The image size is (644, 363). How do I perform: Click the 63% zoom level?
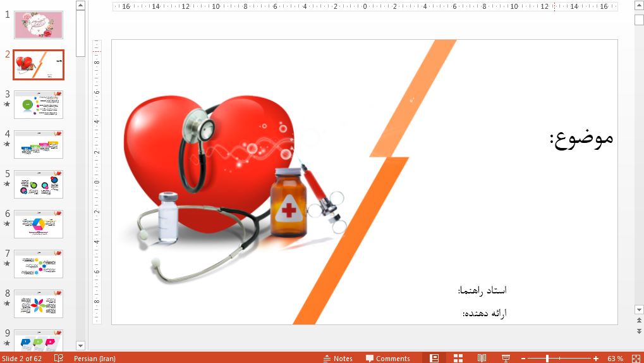click(x=615, y=359)
